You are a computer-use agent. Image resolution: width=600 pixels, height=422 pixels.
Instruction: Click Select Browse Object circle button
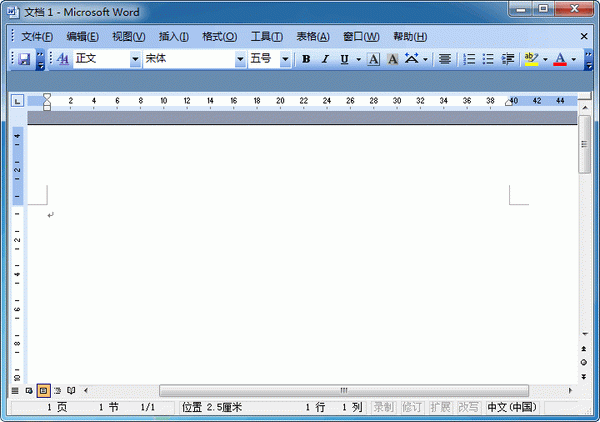coord(584,362)
